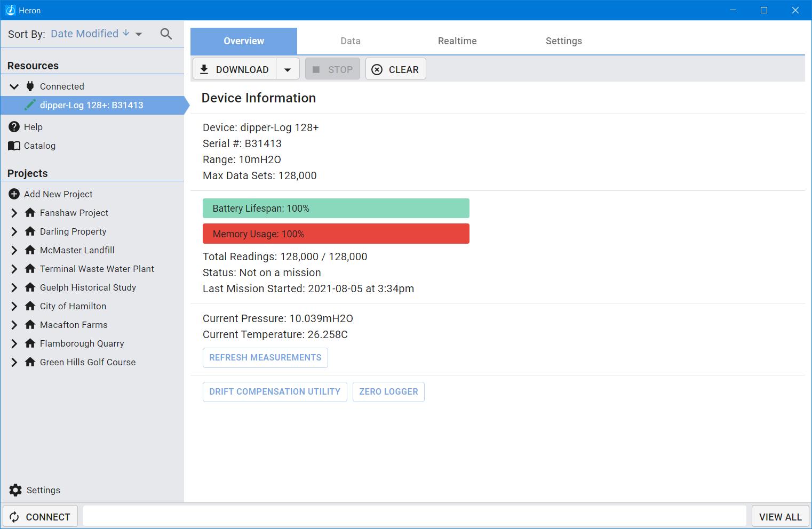Select the Guelph Historical Study label
Viewport: 812px width, 529px height.
(88, 287)
